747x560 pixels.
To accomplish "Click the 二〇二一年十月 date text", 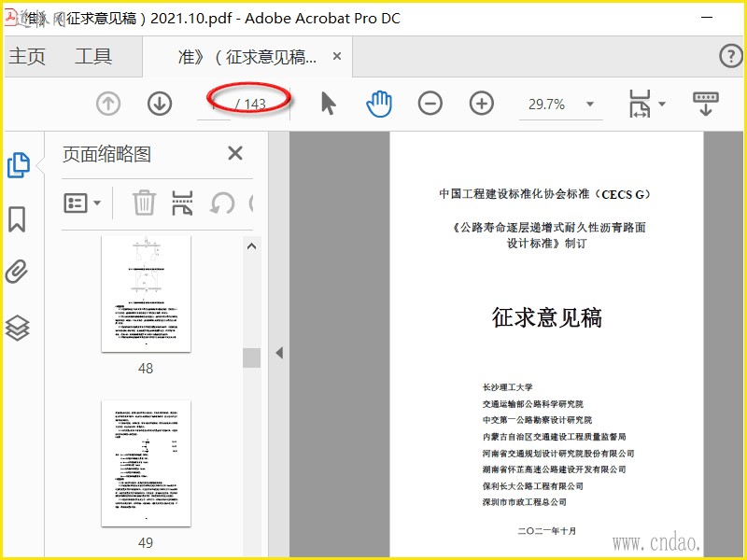I will [x=547, y=530].
